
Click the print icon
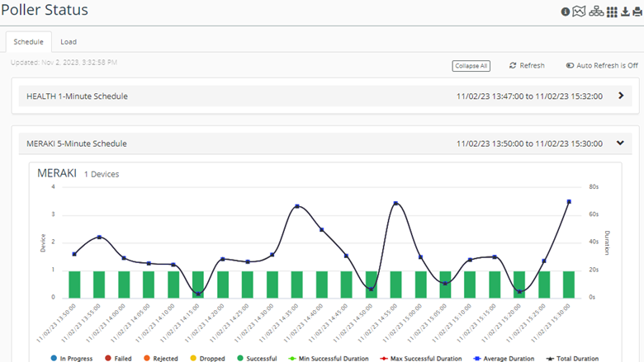636,12
